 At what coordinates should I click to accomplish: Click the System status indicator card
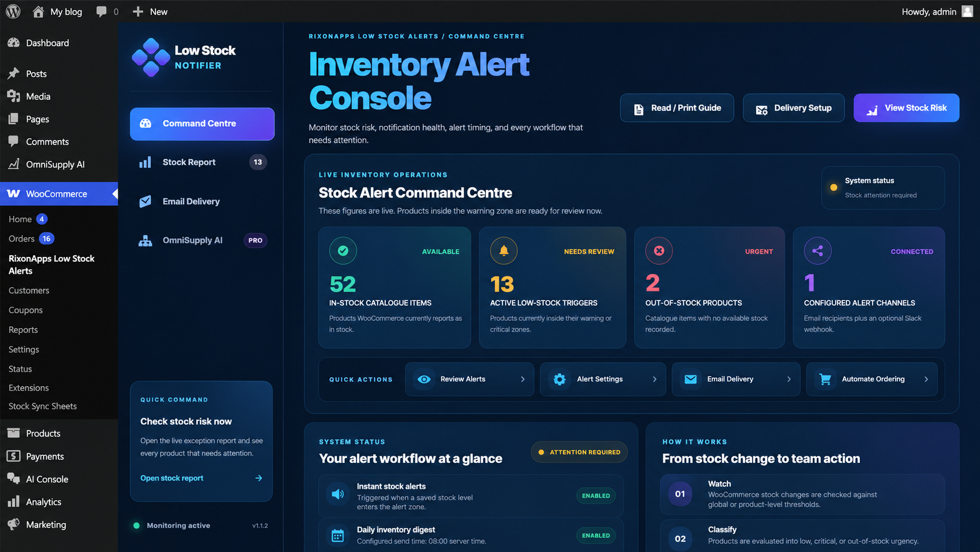pyautogui.click(x=883, y=188)
